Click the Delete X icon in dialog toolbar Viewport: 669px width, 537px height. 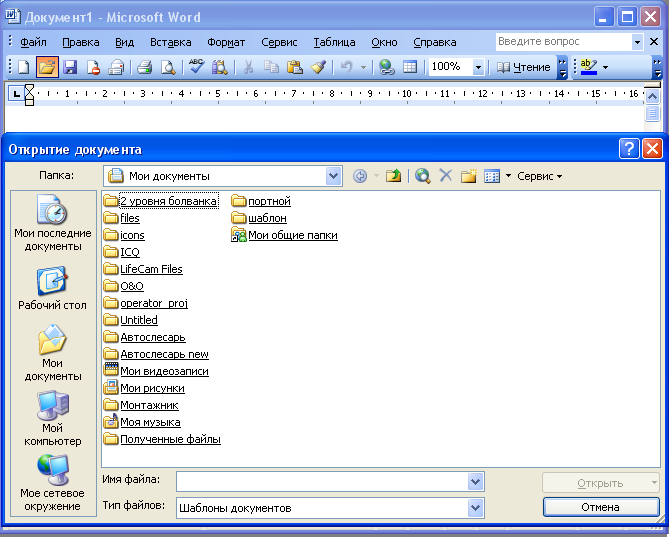[445, 175]
